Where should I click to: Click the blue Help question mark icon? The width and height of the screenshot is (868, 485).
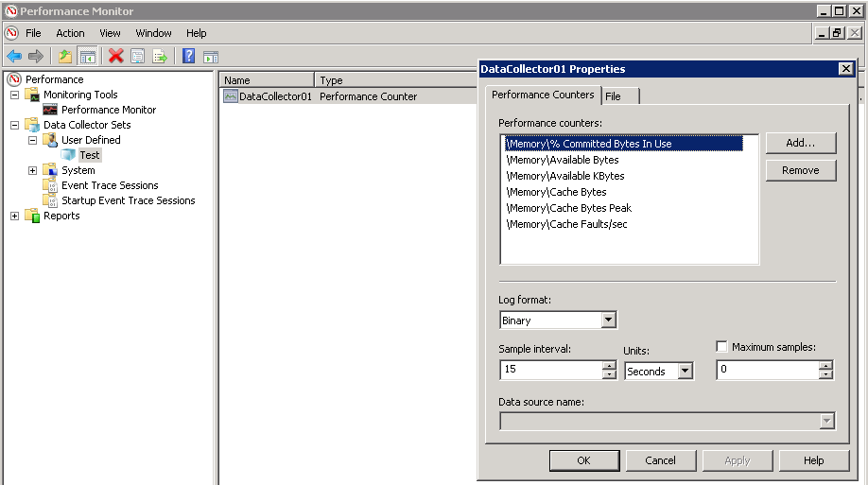(x=188, y=57)
